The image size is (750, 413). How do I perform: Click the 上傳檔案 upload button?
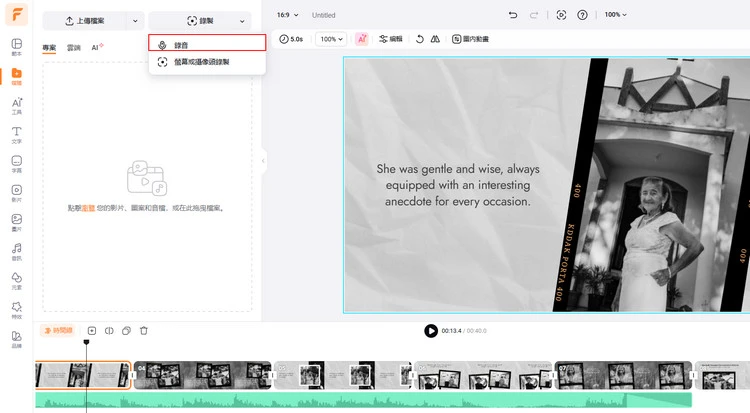tap(84, 20)
